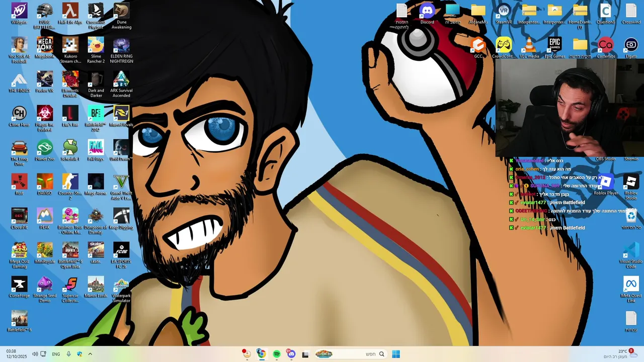The height and width of the screenshot is (362, 644).
Task: Select the DAVIGO desktop icon
Action: pyautogui.click(x=45, y=185)
